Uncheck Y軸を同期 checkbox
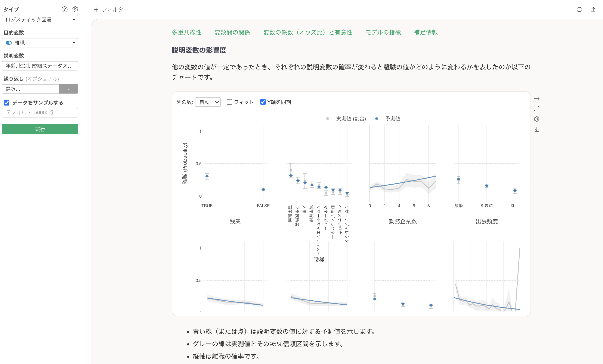The image size is (603, 364). (263, 102)
